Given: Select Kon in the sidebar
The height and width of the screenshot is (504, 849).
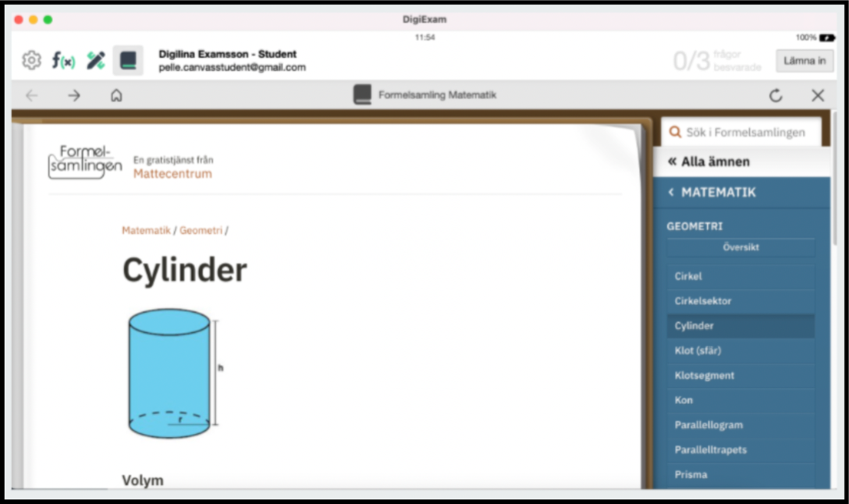Looking at the screenshot, I should pyautogui.click(x=741, y=400).
